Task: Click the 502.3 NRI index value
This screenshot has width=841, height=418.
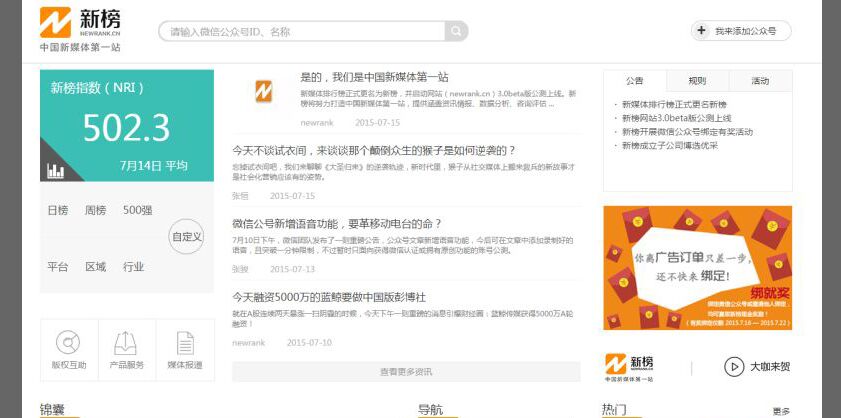Action: (127, 128)
